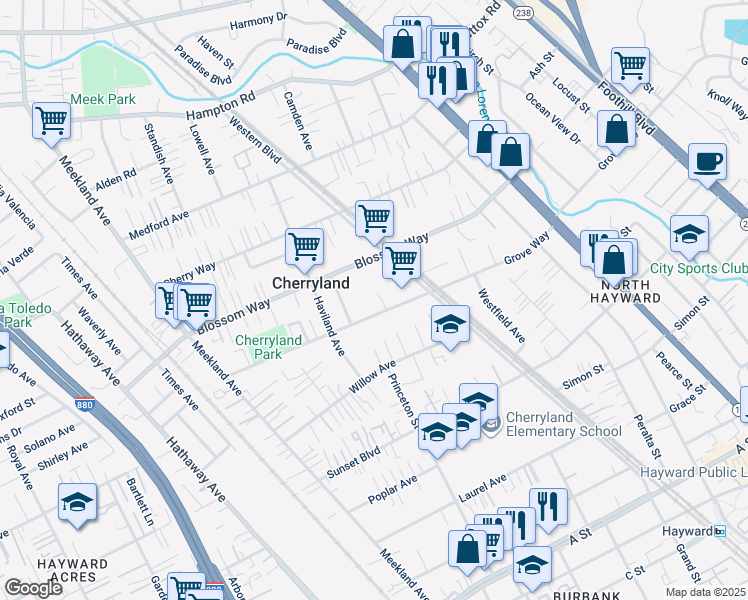Click the shopping bag marker above North Hayward
This screenshot has width=748, height=600.
pyautogui.click(x=614, y=261)
